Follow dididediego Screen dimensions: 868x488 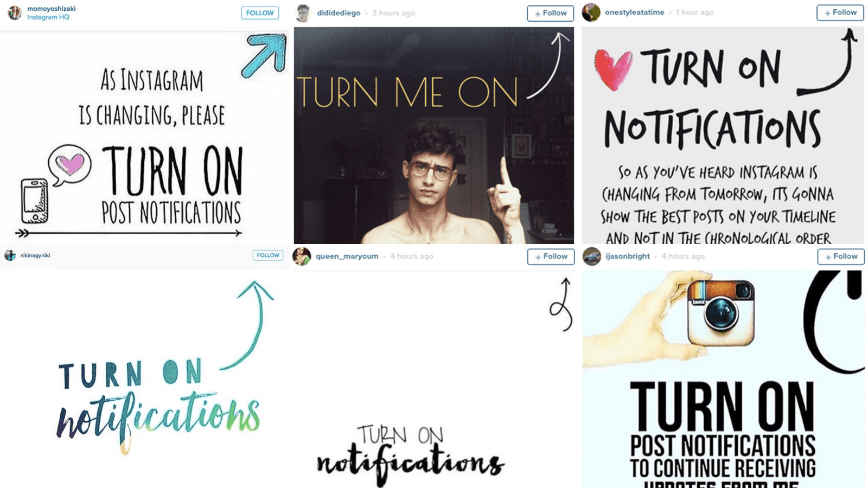pos(550,13)
